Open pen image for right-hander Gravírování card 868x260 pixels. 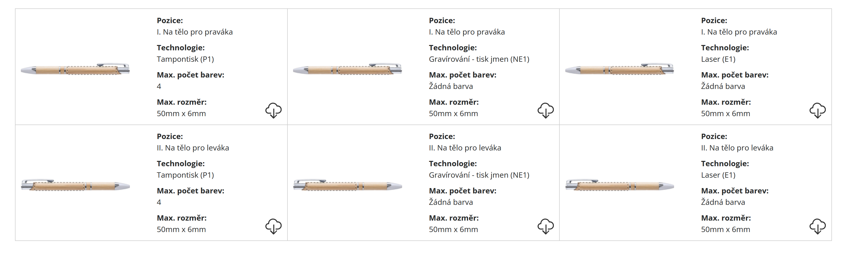(347, 69)
